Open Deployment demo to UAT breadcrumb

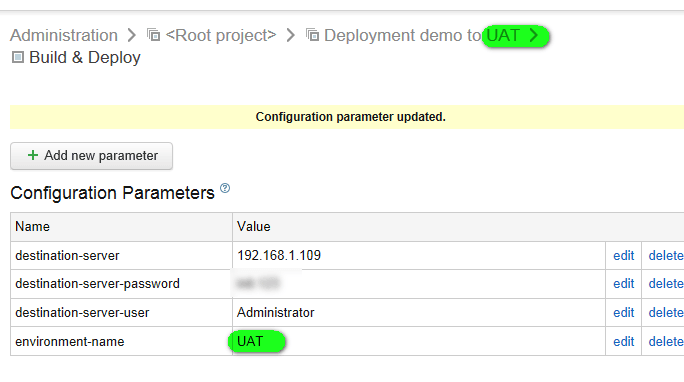[422, 35]
